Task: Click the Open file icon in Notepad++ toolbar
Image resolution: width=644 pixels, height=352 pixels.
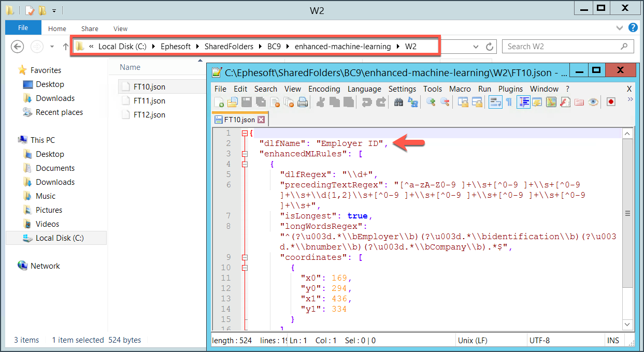Action: 233,102
